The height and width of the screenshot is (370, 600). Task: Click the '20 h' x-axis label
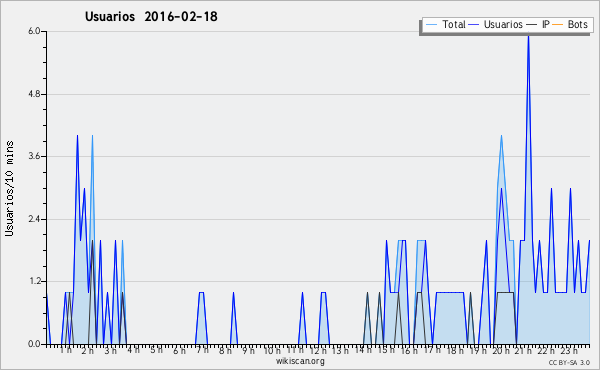(501, 351)
